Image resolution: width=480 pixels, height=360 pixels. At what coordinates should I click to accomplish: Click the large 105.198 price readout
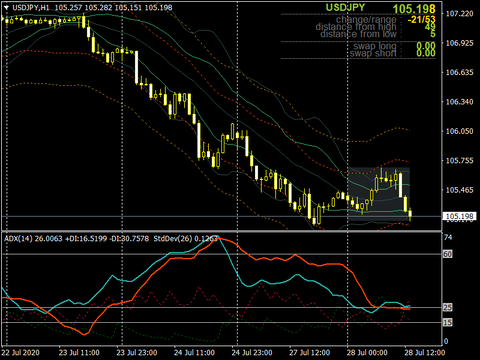pyautogui.click(x=414, y=9)
